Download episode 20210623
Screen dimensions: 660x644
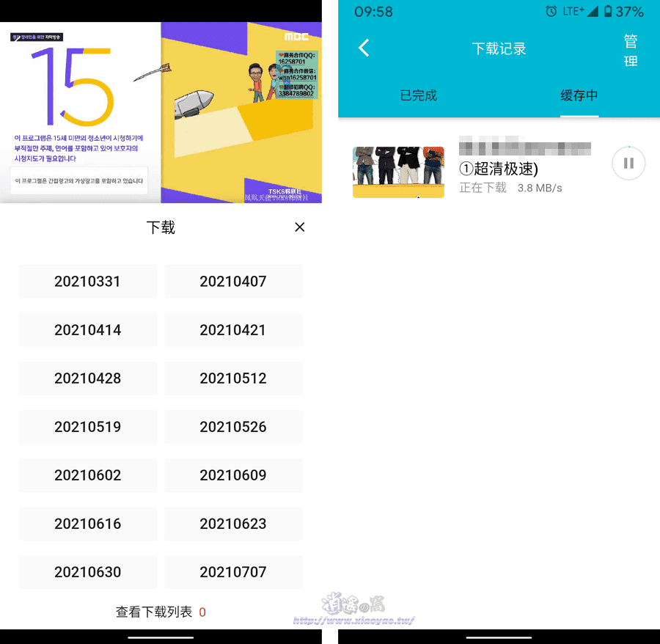tap(233, 524)
